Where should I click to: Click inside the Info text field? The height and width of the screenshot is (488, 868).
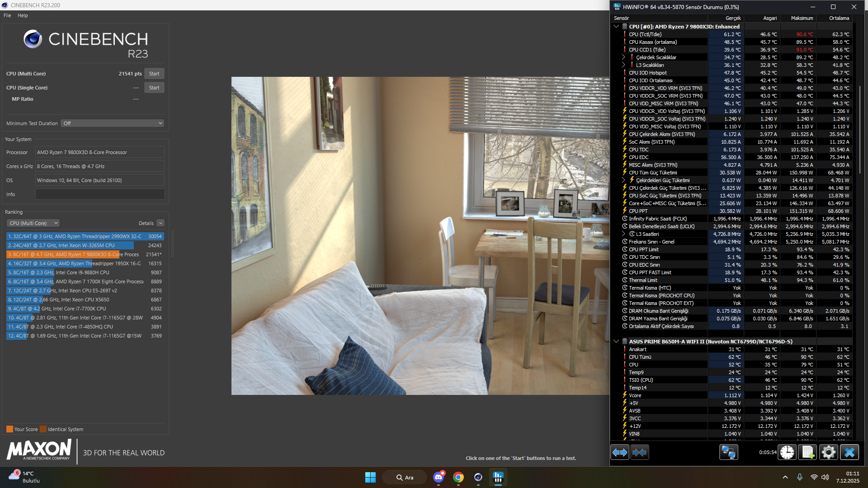(x=99, y=194)
